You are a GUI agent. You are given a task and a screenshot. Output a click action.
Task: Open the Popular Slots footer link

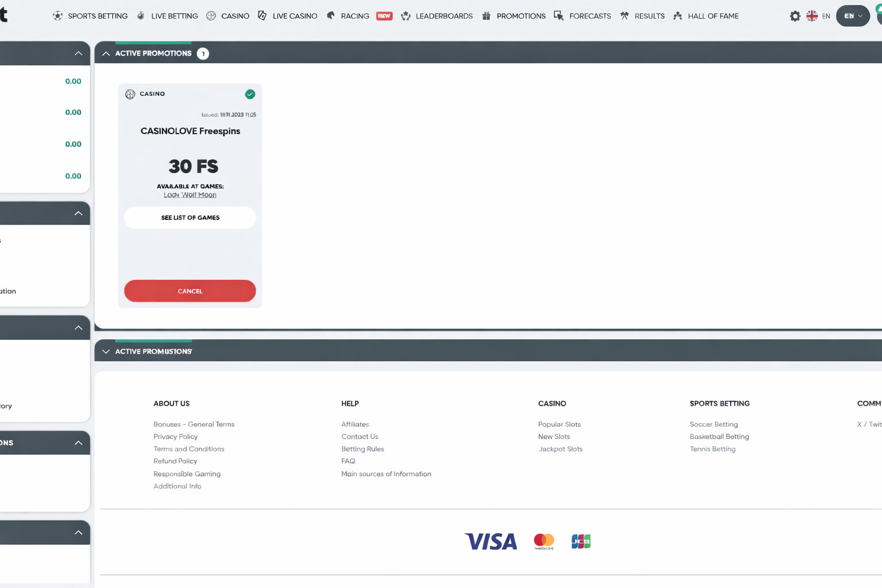click(559, 424)
